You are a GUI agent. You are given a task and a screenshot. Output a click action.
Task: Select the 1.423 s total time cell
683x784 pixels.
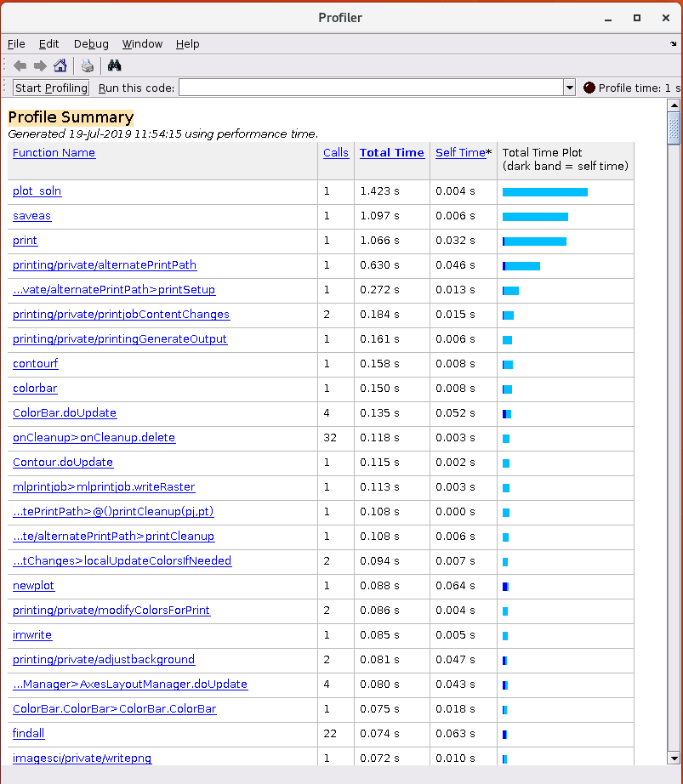point(392,191)
